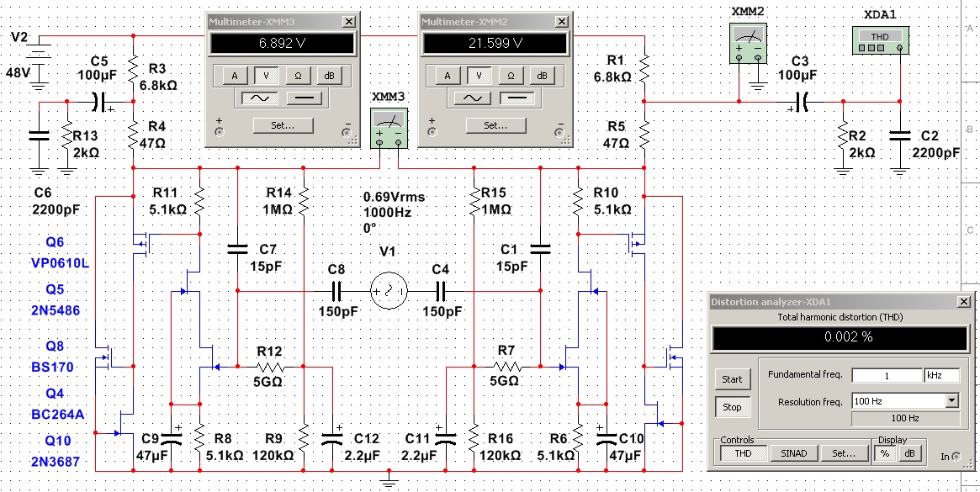This screenshot has width=980, height=492.
Task: Select capacitor C4 150pF symbol
Action: (x=441, y=291)
